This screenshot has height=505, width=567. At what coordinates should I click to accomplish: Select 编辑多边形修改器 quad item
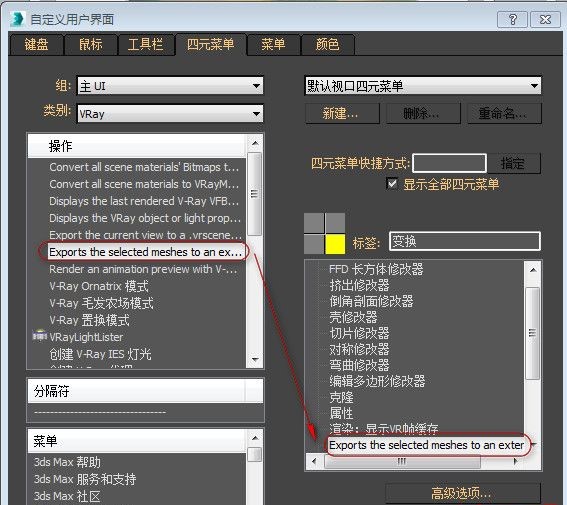tap(377, 381)
